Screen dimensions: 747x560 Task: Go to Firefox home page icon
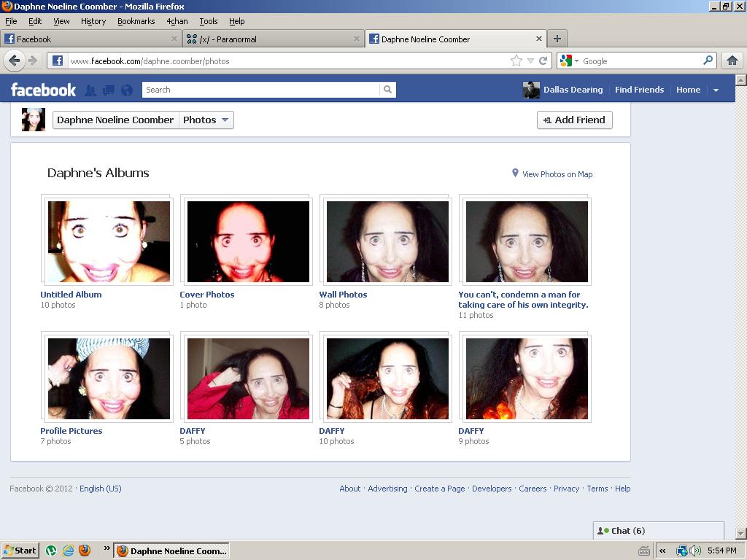pyautogui.click(x=732, y=61)
